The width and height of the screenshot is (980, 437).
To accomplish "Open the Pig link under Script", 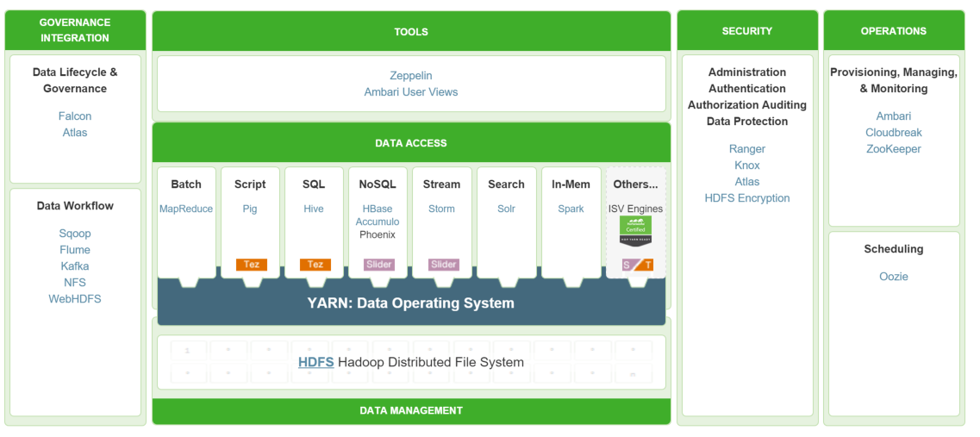I will (x=250, y=209).
